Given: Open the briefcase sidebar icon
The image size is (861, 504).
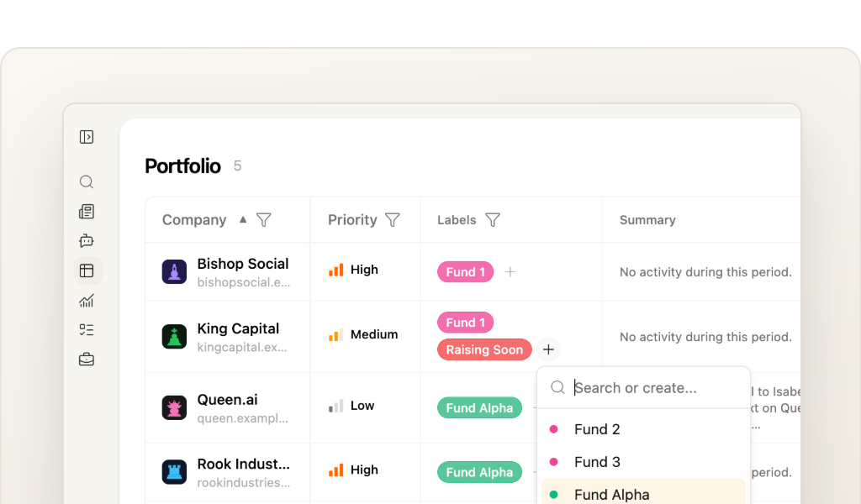Looking at the screenshot, I should pyautogui.click(x=87, y=360).
